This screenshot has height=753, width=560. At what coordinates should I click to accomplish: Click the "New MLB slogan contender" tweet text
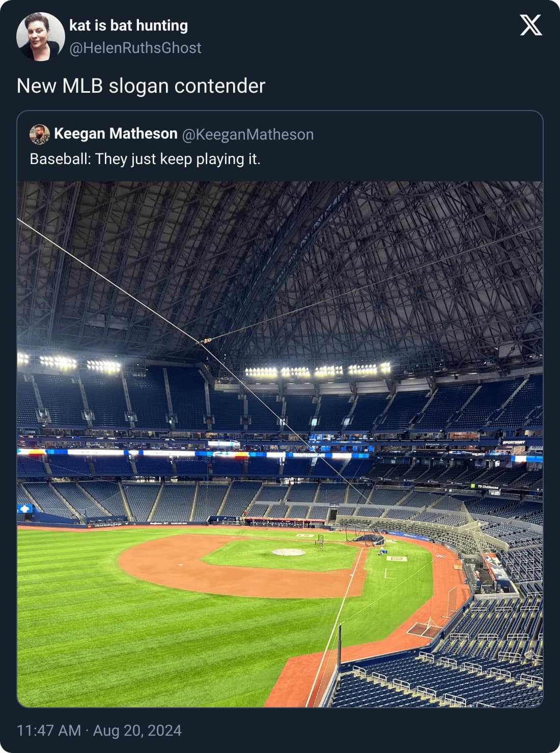pos(141,86)
